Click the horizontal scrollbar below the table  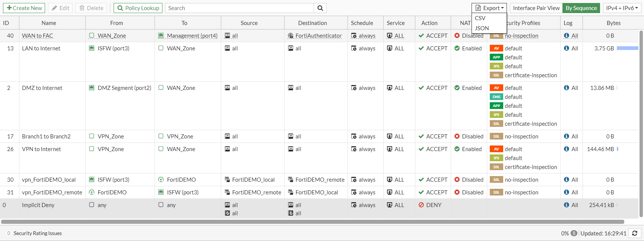[312, 222]
